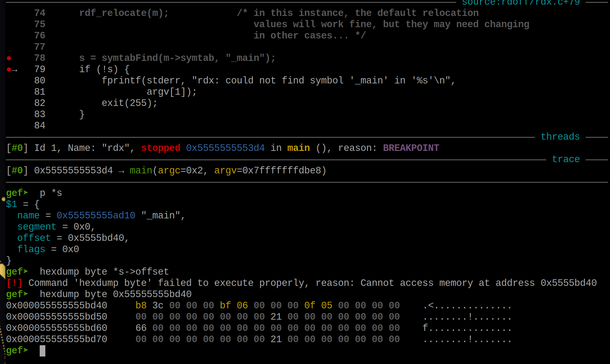
Task: Click the 'offset' struct field name
Action: 34,238
